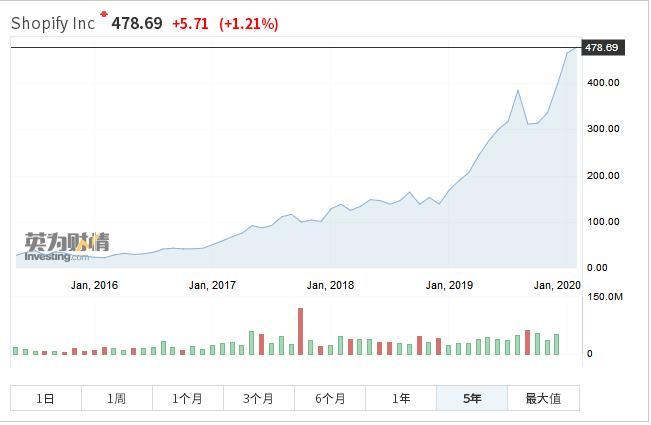Click the Shopify Inc title
Image resolution: width=651 pixels, height=425 pixels.
53,23
